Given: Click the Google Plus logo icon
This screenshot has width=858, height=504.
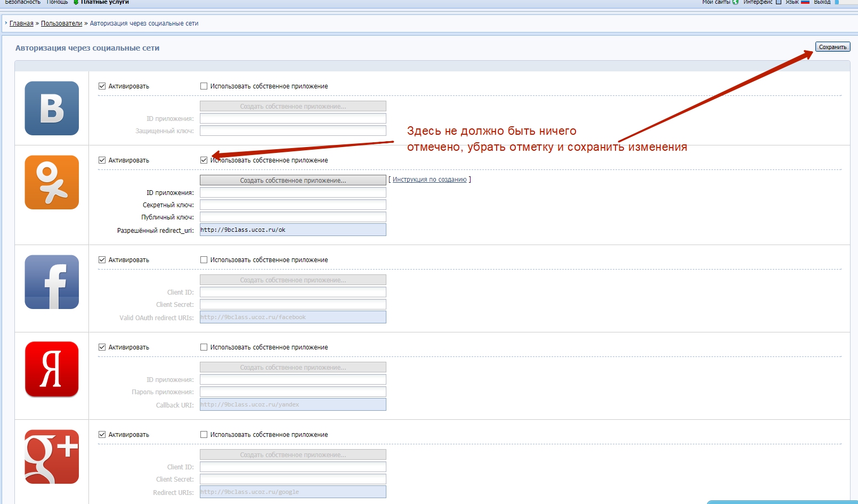Looking at the screenshot, I should 52,457.
